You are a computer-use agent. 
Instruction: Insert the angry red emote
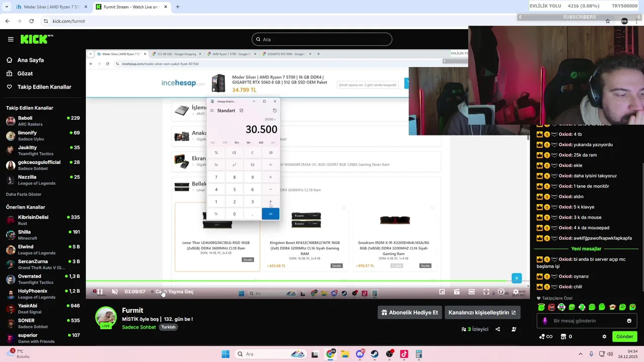point(551,307)
